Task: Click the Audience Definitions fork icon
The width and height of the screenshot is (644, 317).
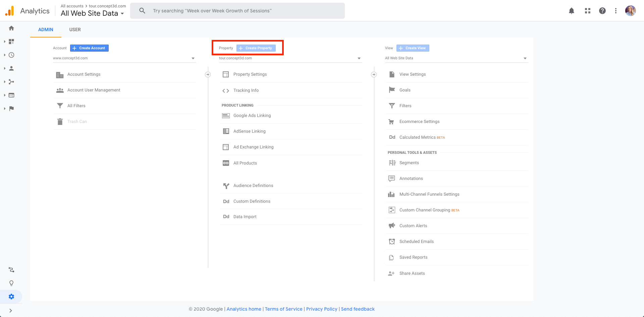Action: click(226, 186)
